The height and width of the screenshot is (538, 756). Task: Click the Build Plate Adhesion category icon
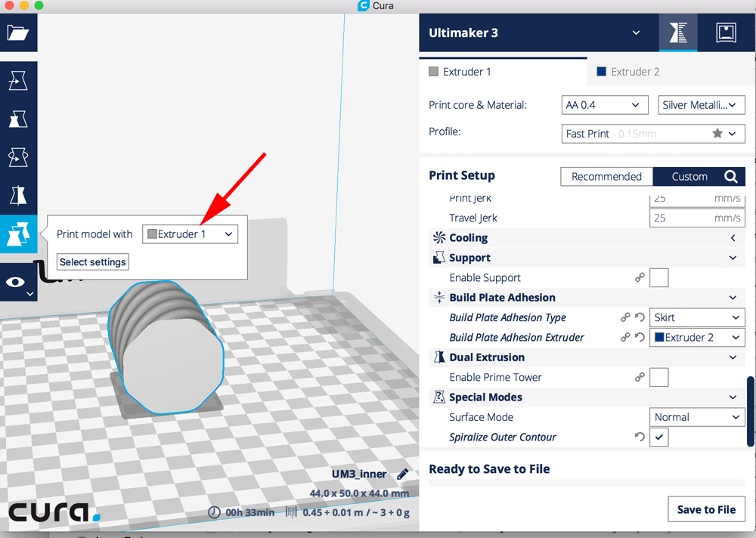click(439, 298)
